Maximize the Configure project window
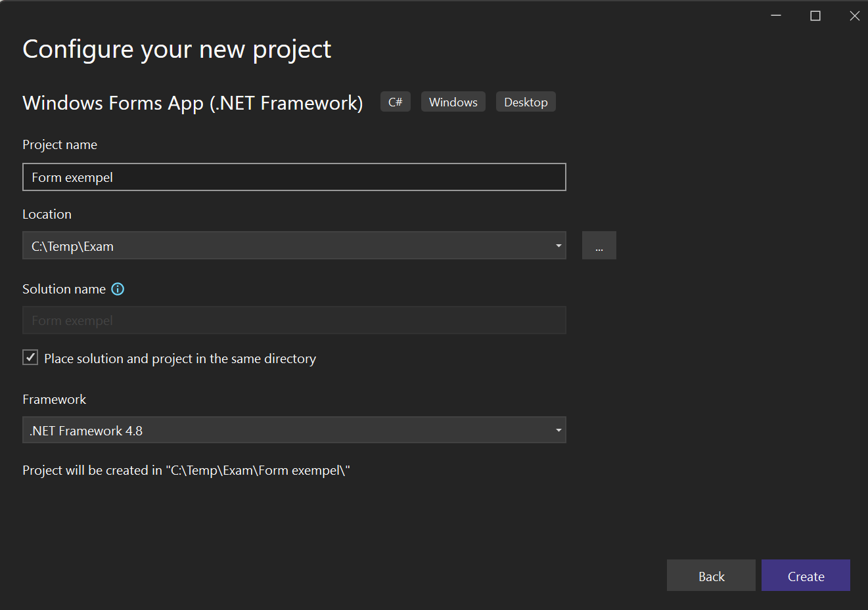This screenshot has height=610, width=868. [815, 16]
